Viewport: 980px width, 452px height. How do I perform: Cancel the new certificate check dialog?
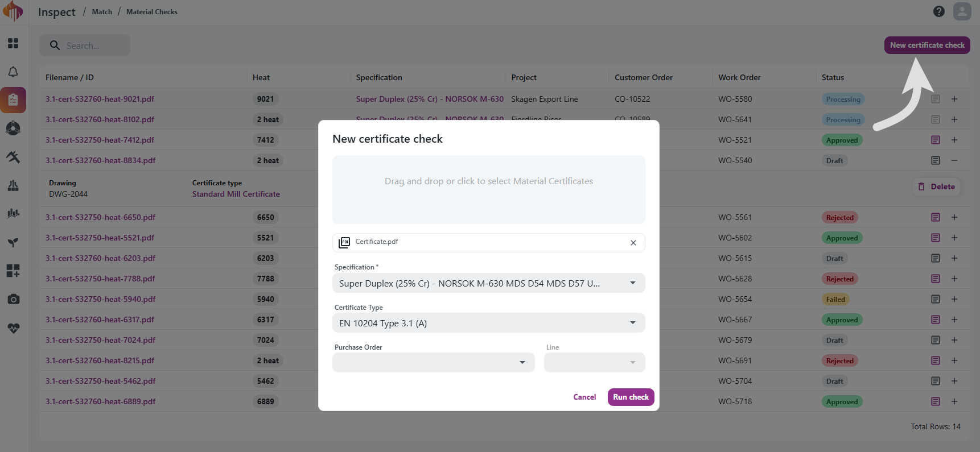[x=584, y=397]
